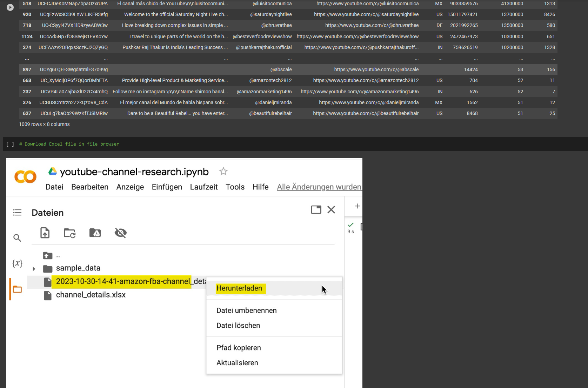This screenshot has height=388, width=588.
Task: Click the amazontech2812 URL cell
Action: (366, 80)
